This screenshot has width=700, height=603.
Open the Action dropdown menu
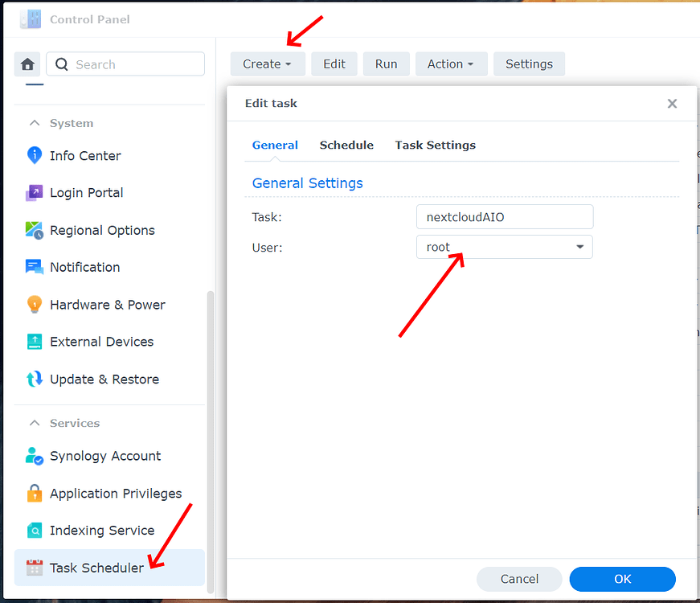tap(451, 64)
